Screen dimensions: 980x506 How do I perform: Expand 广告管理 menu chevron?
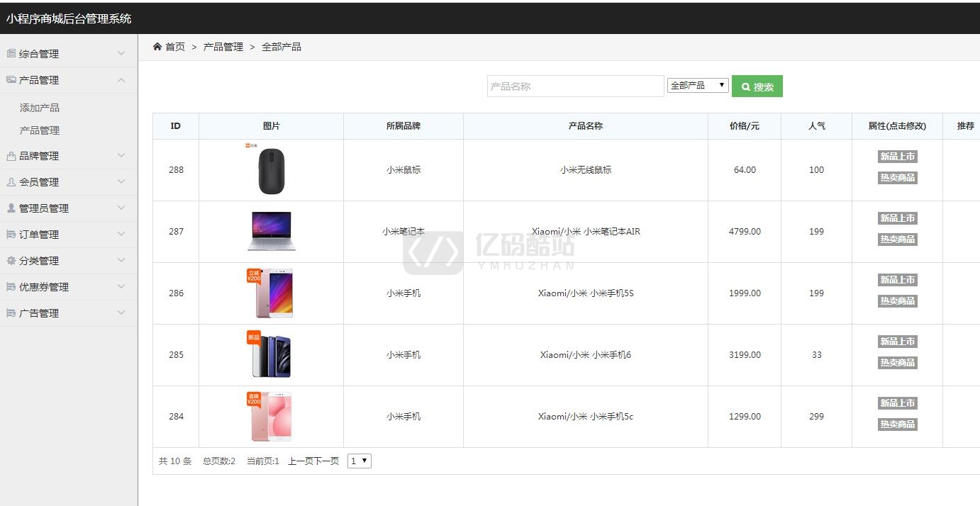(x=121, y=313)
